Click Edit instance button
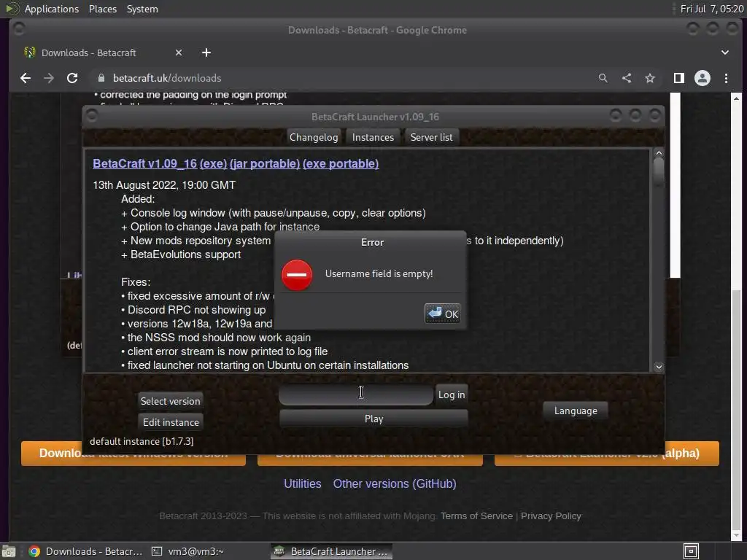The width and height of the screenshot is (747, 560). pos(171,422)
